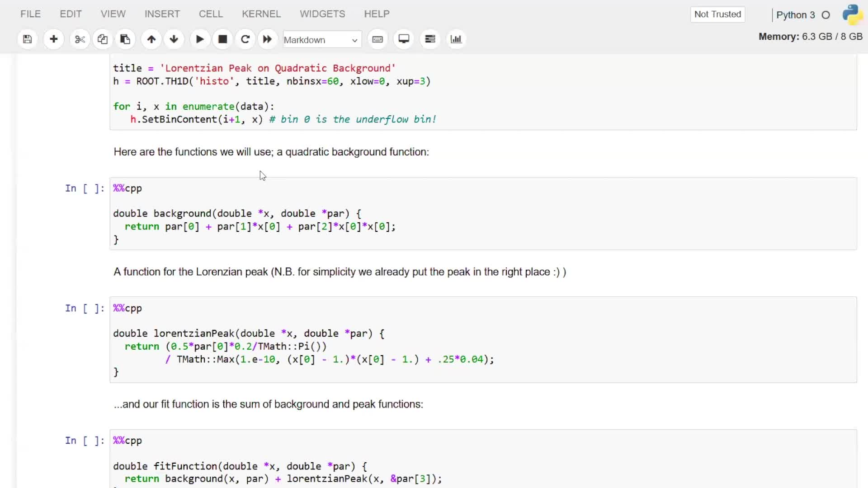Open the Cell menu
The width and height of the screenshot is (868, 488).
click(211, 14)
